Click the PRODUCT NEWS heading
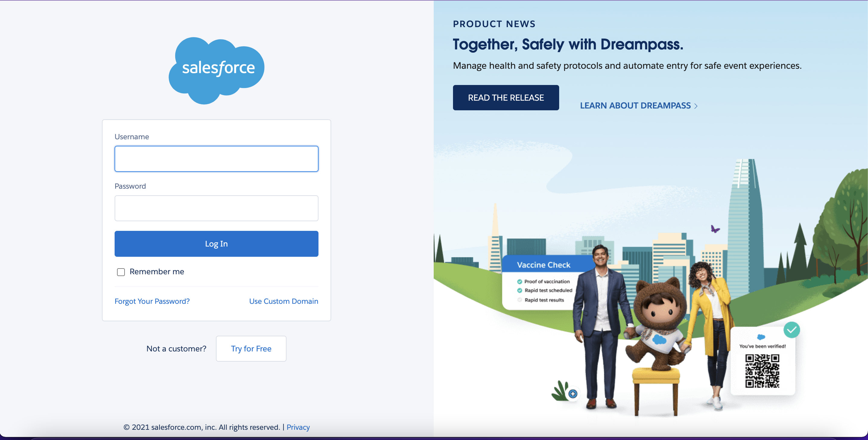 point(494,24)
